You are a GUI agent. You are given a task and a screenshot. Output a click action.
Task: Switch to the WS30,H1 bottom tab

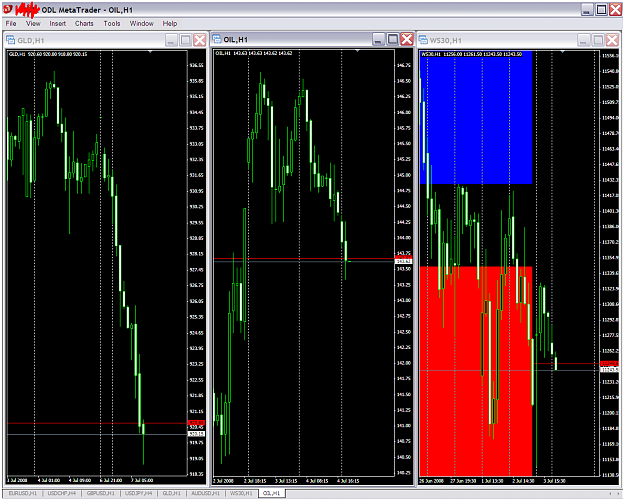[x=241, y=493]
